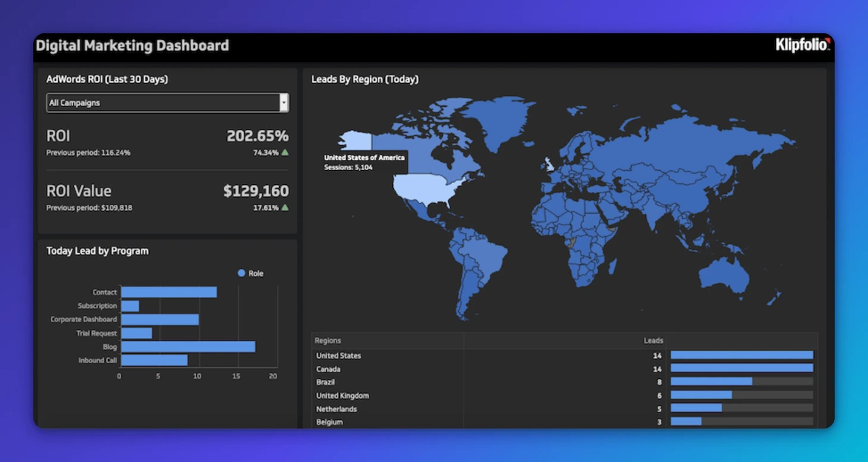
Task: Click the Blog axis label
Action: [x=110, y=347]
